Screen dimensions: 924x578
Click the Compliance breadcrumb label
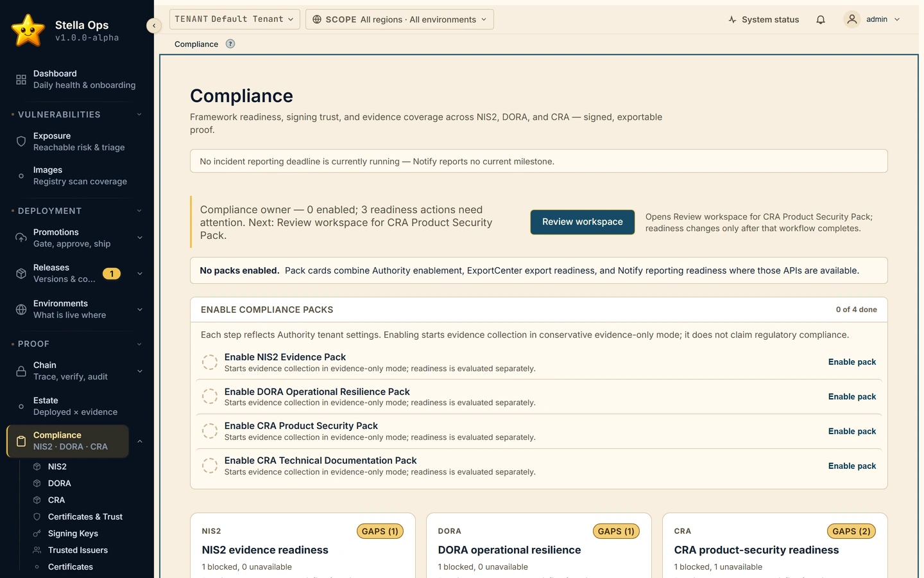click(196, 44)
